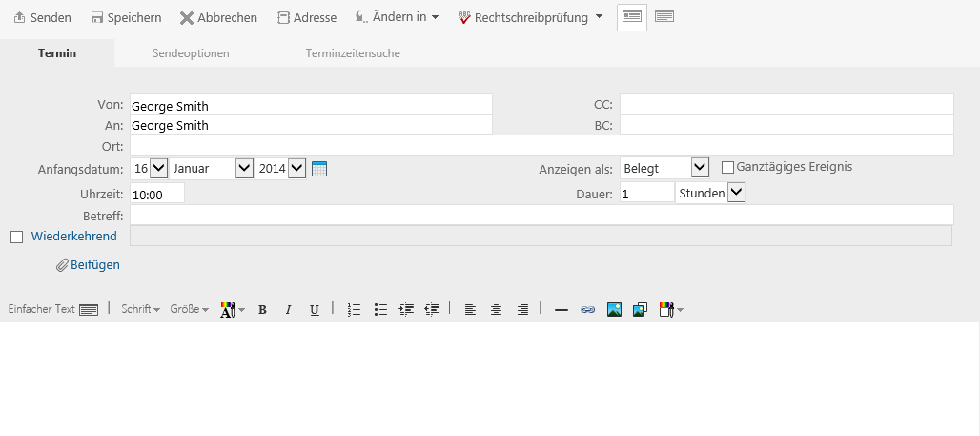The height and width of the screenshot is (436, 980).
Task: Open the year dropdown showing 2014
Action: (280, 168)
